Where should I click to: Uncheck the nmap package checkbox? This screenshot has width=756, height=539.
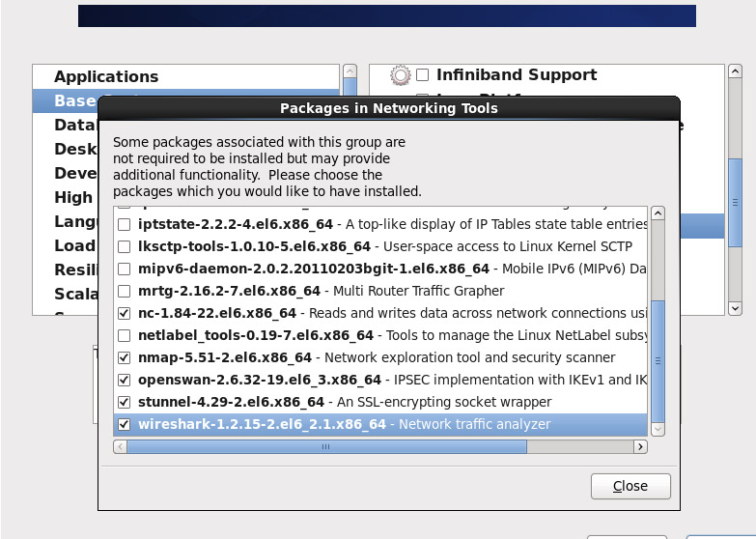(x=124, y=357)
